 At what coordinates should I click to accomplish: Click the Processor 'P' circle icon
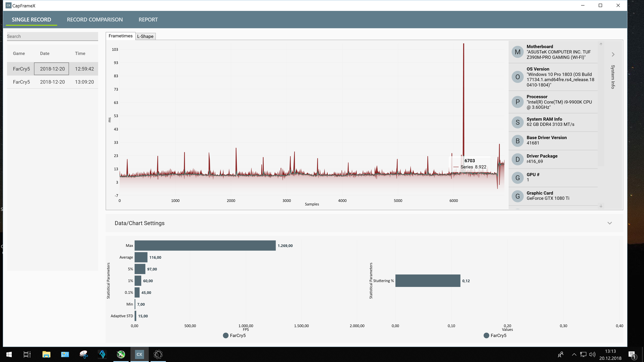tap(518, 102)
